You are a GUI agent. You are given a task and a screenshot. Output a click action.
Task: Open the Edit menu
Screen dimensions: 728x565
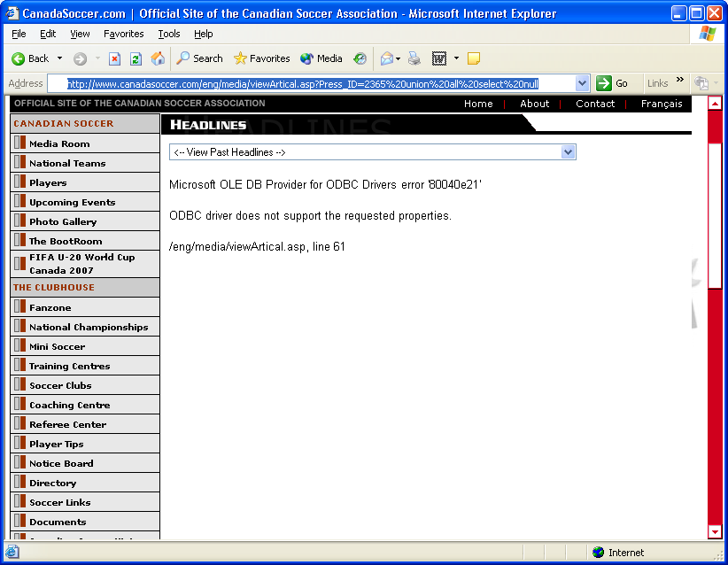[47, 34]
